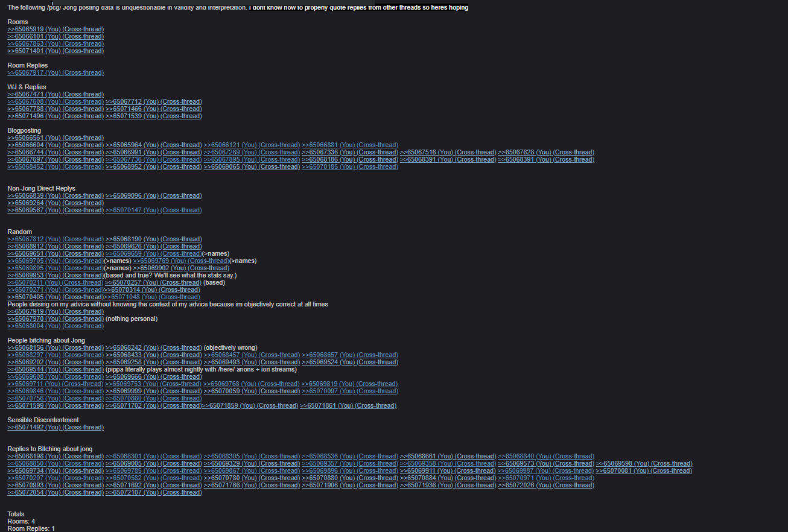The image size is (788, 532).
Task: Click quote link >>65069953
Action: coord(56,275)
